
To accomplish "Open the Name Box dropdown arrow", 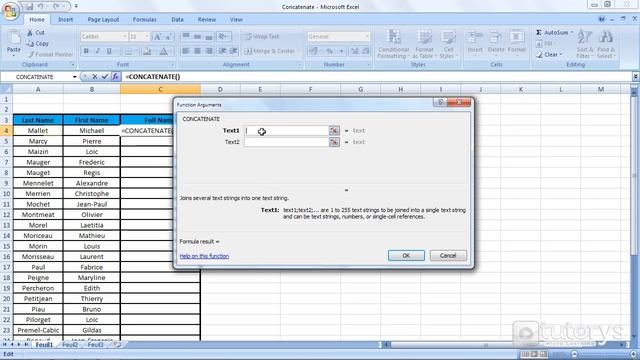I will click(75, 77).
